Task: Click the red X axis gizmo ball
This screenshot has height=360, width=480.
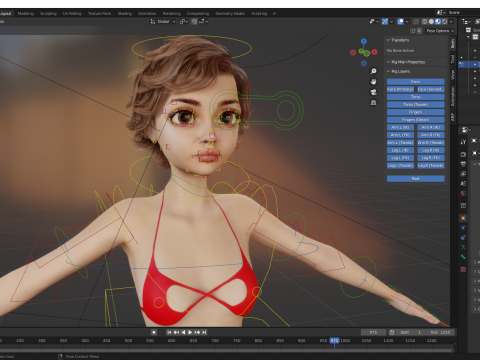Action: pos(374,52)
